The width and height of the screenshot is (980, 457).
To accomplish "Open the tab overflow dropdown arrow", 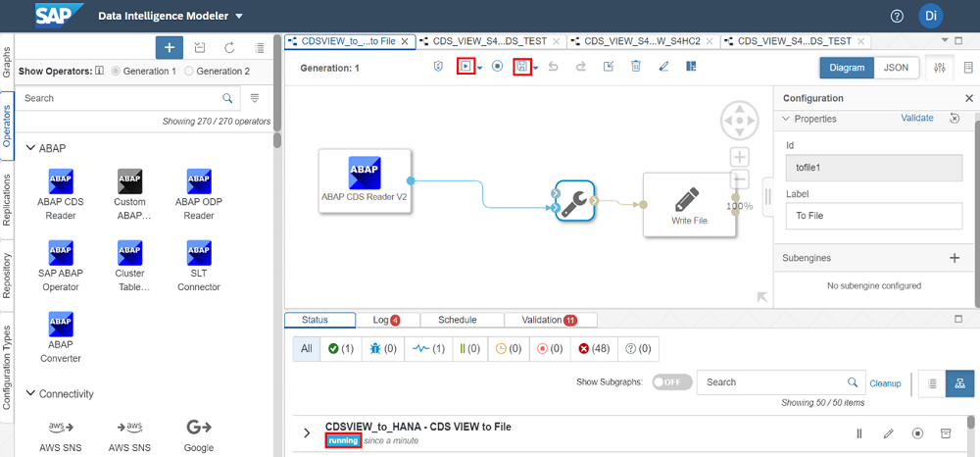I will 945,40.
